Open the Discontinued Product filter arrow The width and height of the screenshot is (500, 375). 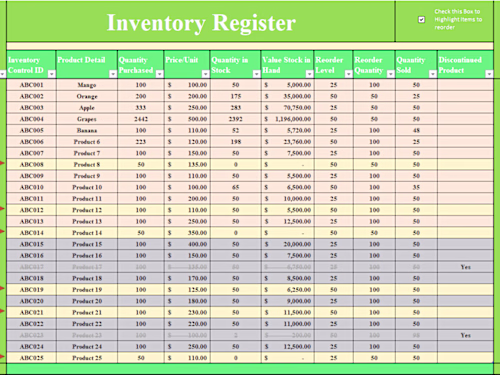[x=489, y=74]
